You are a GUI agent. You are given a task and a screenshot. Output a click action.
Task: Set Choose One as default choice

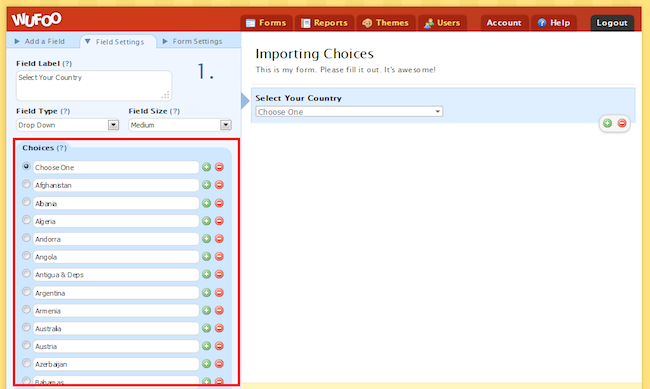click(x=27, y=166)
